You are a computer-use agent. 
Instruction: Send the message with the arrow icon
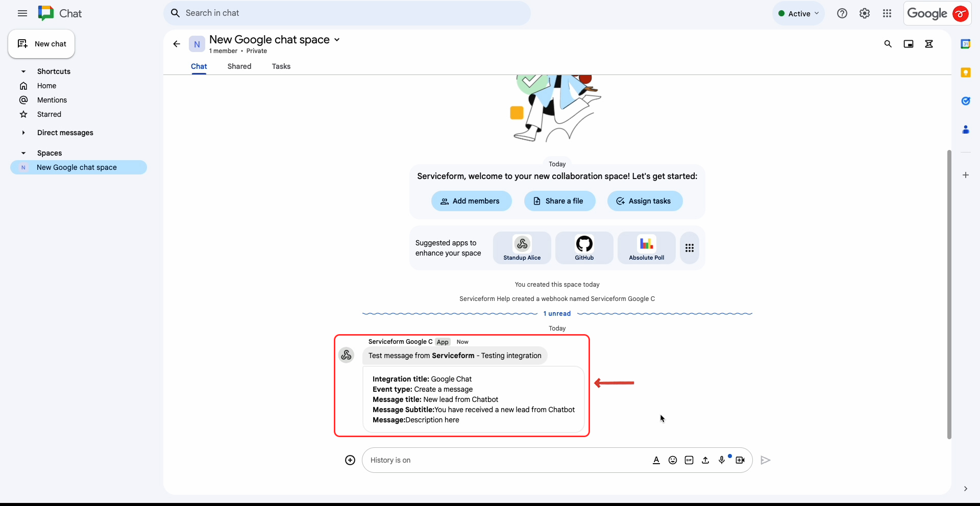tap(766, 460)
